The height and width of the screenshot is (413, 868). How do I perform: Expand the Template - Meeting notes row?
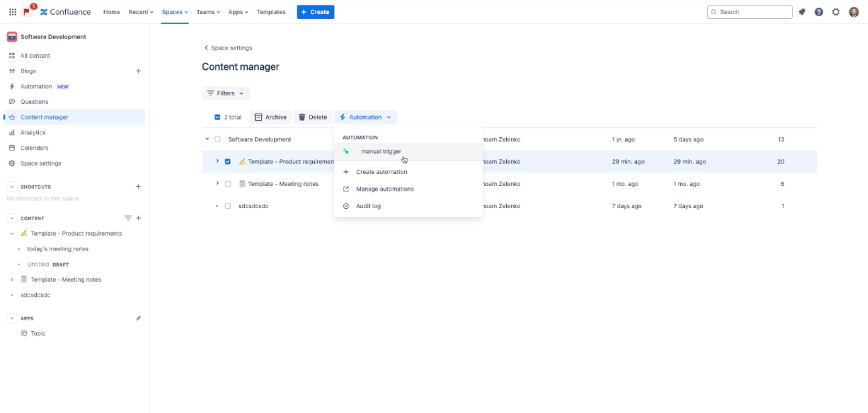point(216,183)
